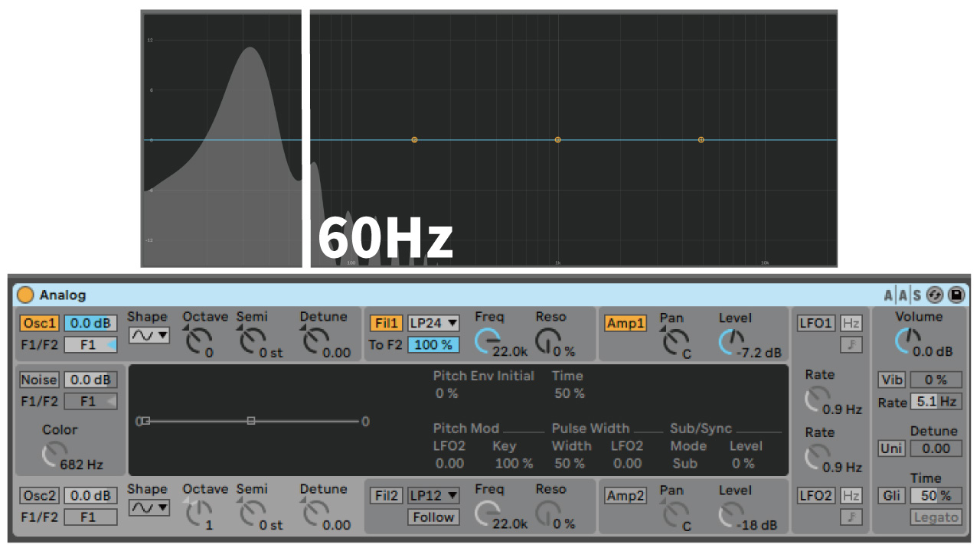Click the To F2 100% slider
Screen dimensions: 980x551
[433, 344]
